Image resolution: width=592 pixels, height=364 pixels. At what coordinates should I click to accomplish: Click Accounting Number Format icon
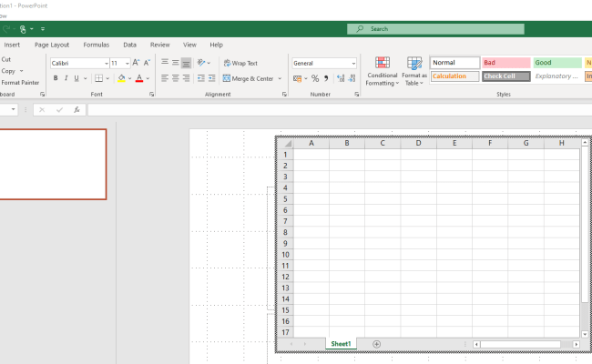pyautogui.click(x=298, y=78)
